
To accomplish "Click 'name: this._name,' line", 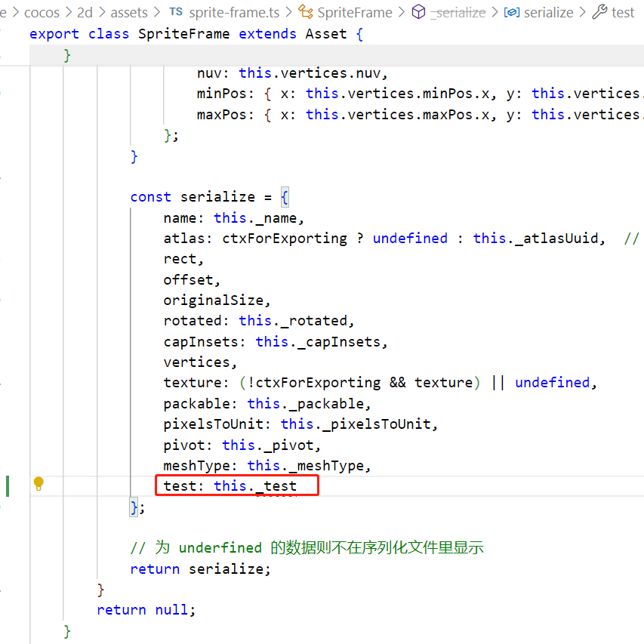I will 234,218.
